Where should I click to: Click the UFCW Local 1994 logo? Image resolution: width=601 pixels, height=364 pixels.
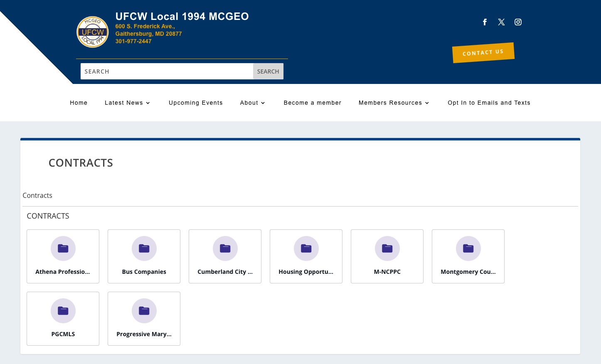click(x=93, y=32)
